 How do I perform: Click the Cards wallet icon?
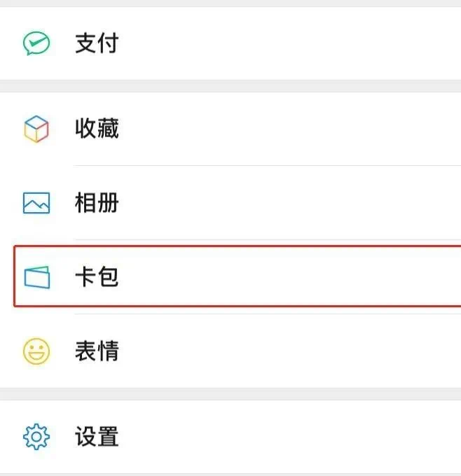(x=36, y=277)
